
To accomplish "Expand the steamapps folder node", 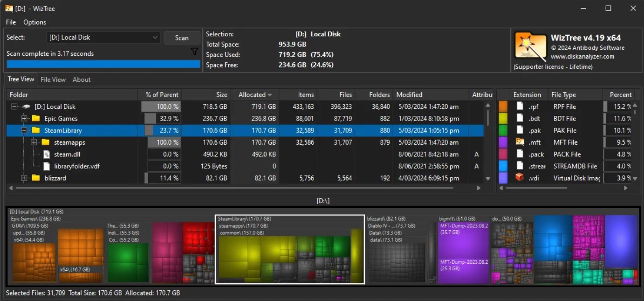I will 34,142.
